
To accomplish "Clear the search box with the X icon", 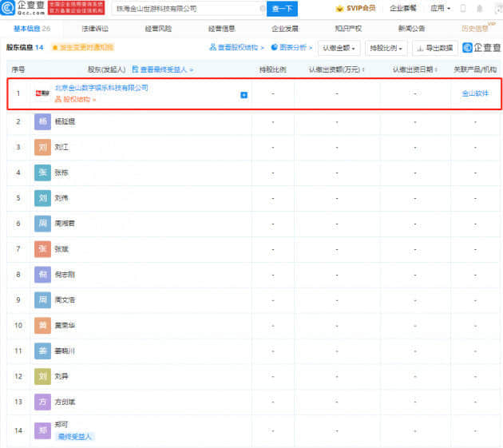I will click(x=262, y=9).
